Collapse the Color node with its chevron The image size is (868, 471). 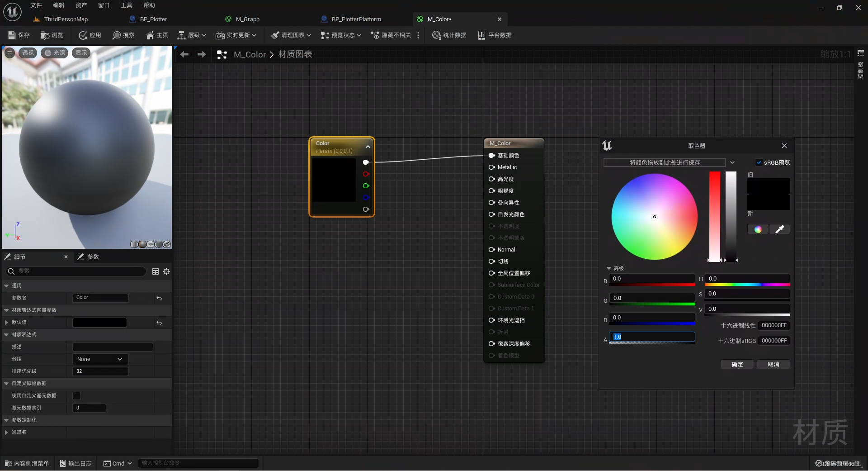tap(368, 147)
